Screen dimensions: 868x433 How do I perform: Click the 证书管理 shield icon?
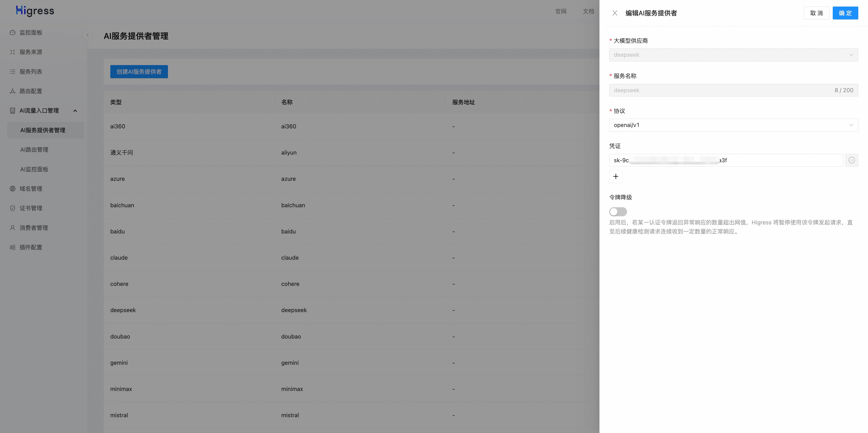12,208
